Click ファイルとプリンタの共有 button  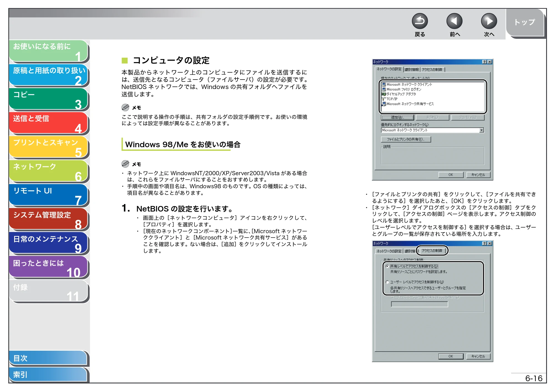[406, 139]
